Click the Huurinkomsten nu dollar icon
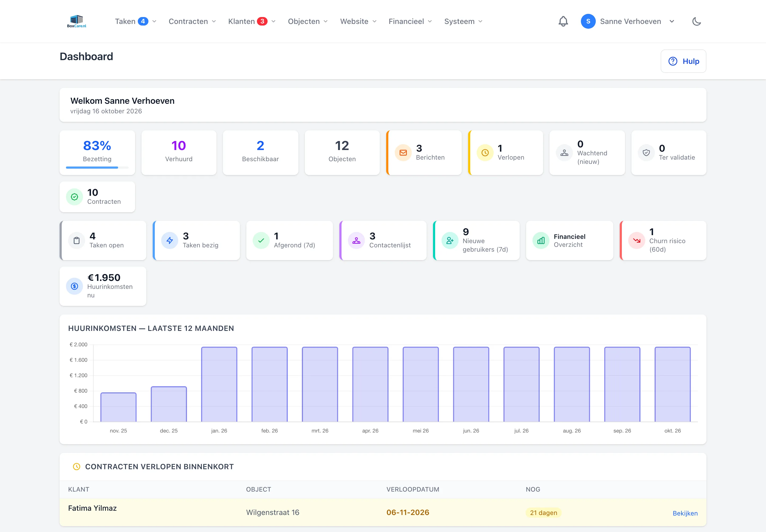Viewport: 766px width, 532px height. tap(74, 286)
